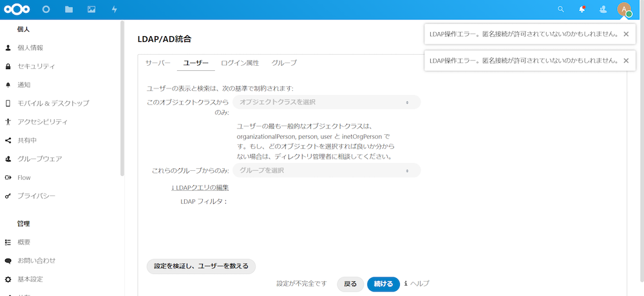Click the search magnifier icon
The height and width of the screenshot is (296, 644).
coord(561,10)
